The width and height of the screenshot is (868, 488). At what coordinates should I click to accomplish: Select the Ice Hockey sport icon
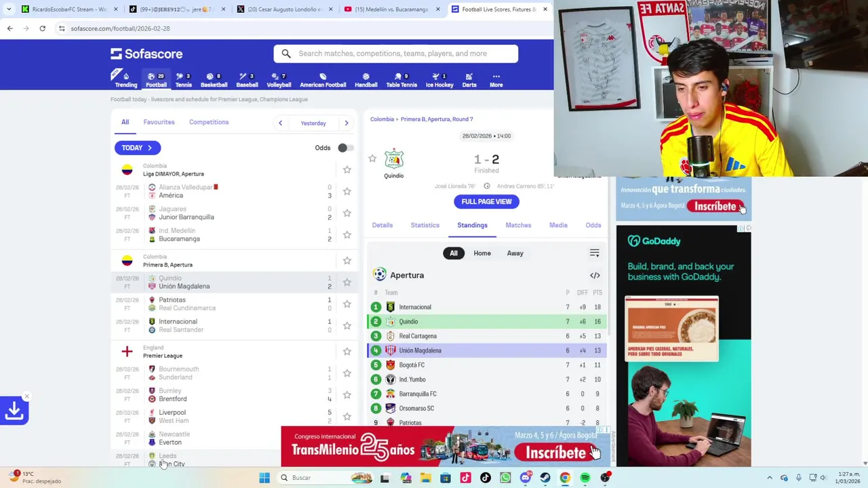(439, 80)
